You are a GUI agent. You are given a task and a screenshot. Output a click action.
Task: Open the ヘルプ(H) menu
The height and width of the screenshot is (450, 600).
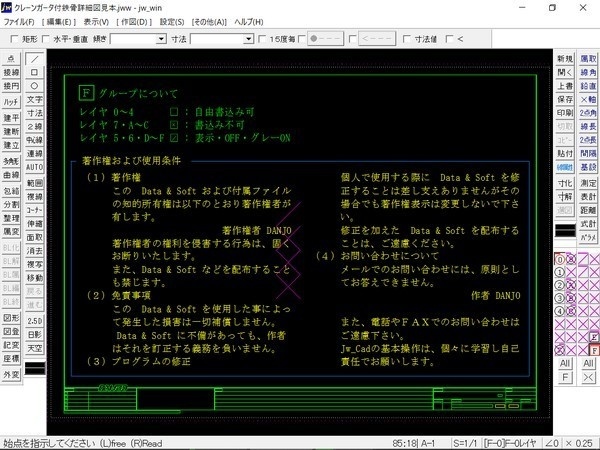[249, 22]
